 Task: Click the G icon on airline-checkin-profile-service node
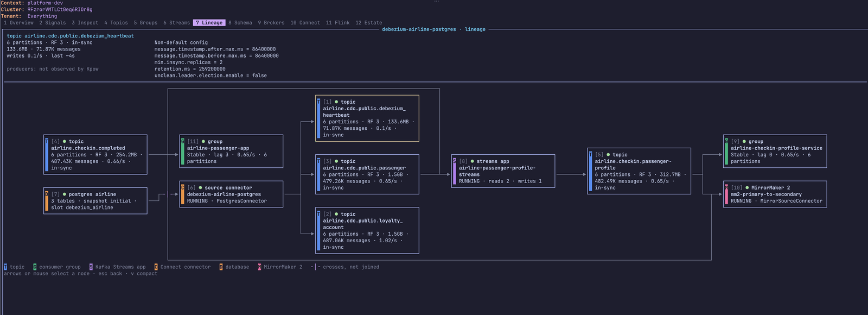click(726, 141)
